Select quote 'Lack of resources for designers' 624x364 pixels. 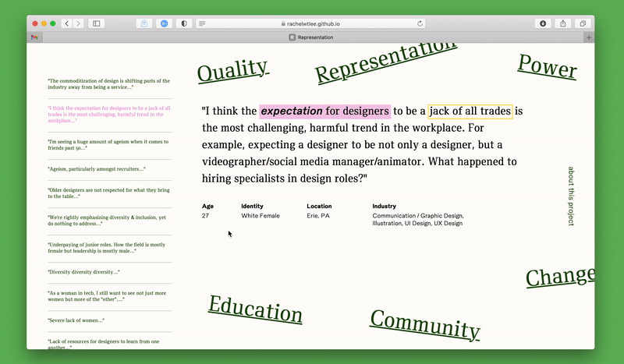pos(104,344)
